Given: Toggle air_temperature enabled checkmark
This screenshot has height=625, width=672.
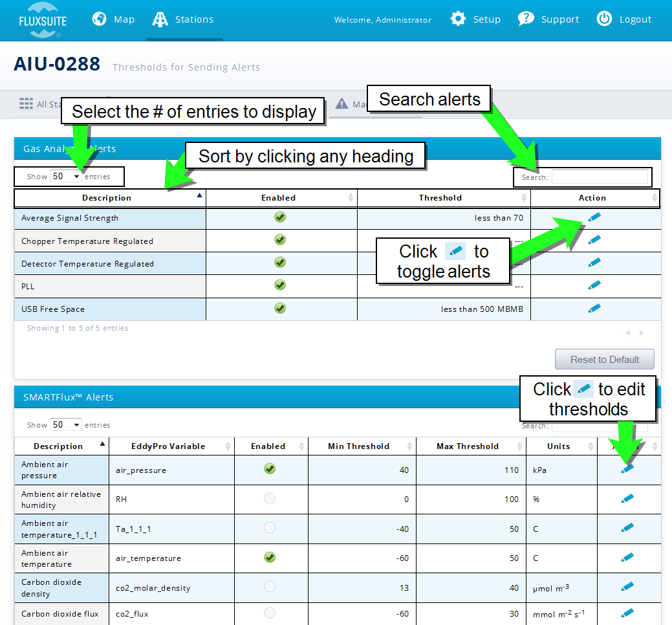Looking at the screenshot, I should [x=270, y=557].
